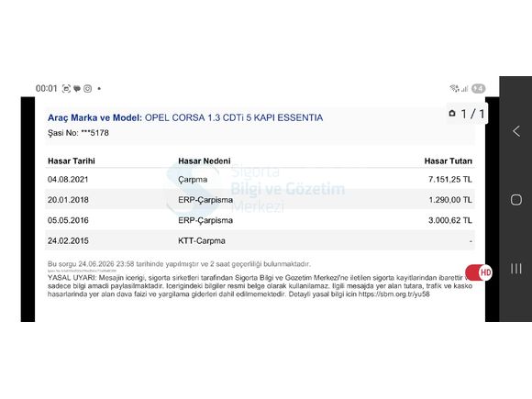Click the Hasar Tarihi column header

coord(72,161)
